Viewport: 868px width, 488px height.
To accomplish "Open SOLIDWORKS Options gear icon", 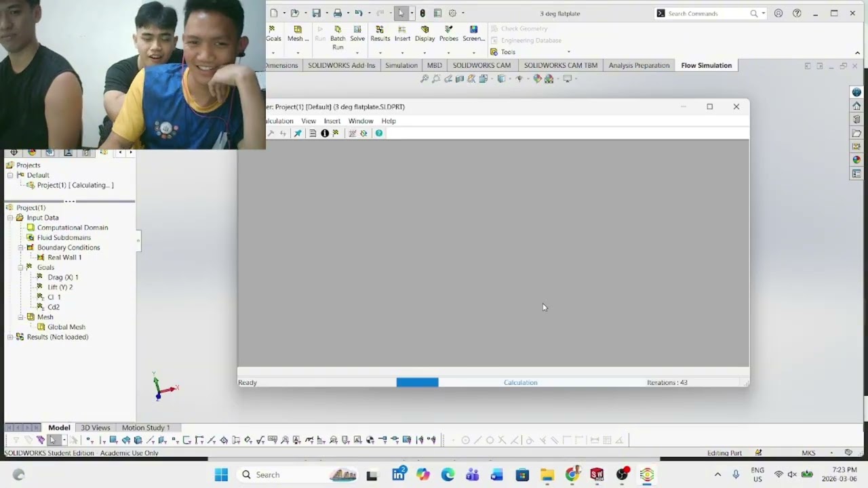I will [x=452, y=13].
